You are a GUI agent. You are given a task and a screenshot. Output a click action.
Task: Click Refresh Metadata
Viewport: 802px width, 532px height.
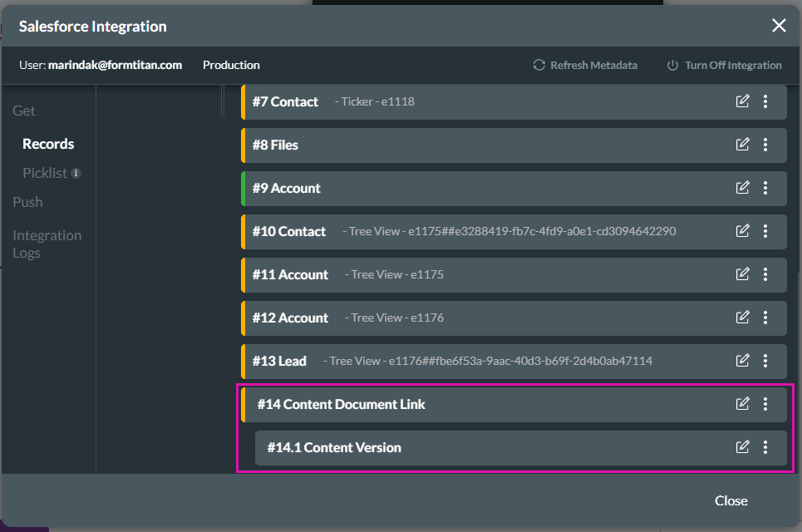point(593,65)
